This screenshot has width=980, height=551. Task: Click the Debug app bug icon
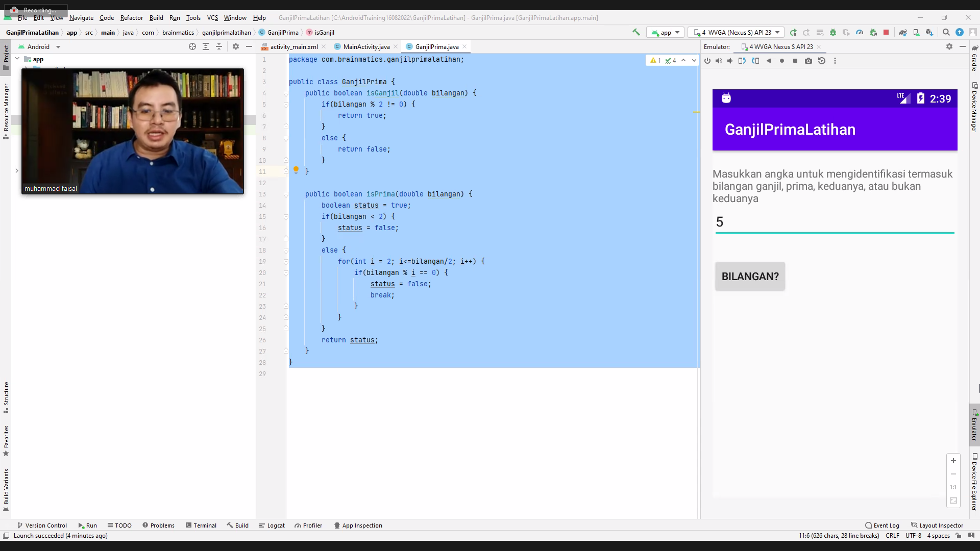(x=833, y=32)
